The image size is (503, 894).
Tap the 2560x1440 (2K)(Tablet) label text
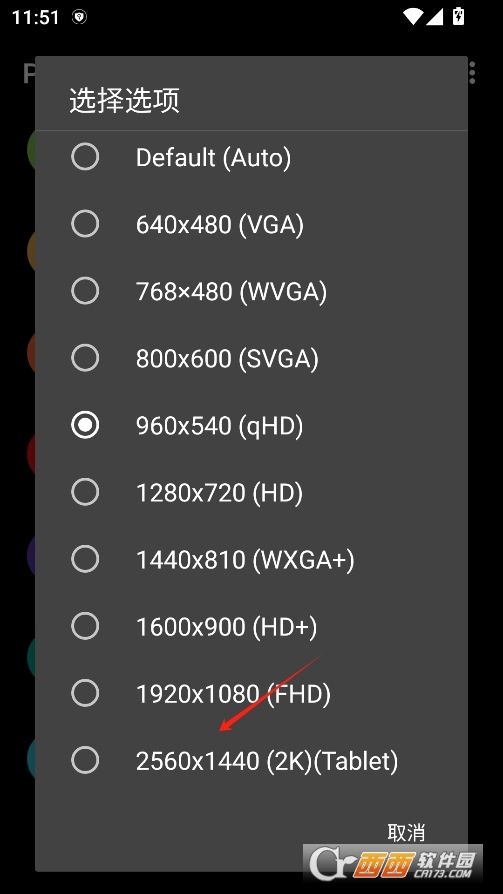(x=267, y=761)
